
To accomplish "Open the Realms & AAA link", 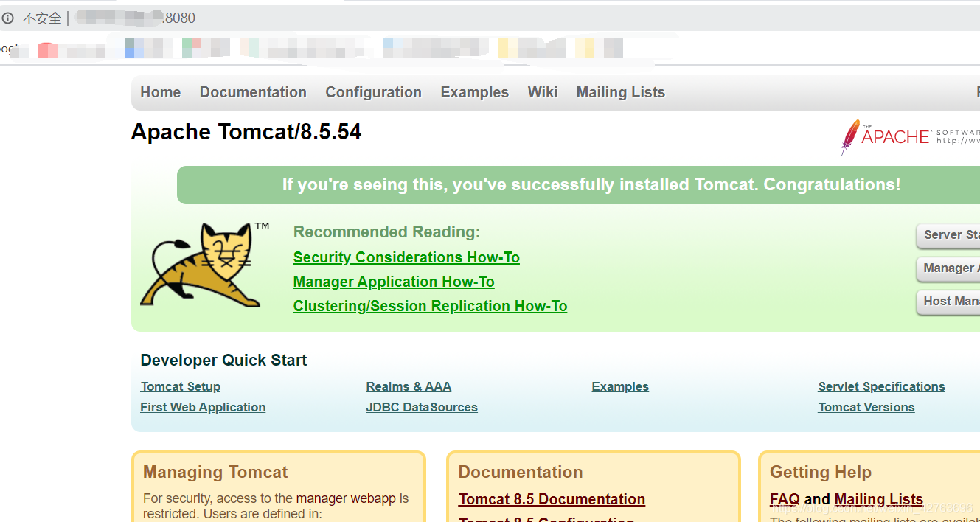I will [409, 386].
